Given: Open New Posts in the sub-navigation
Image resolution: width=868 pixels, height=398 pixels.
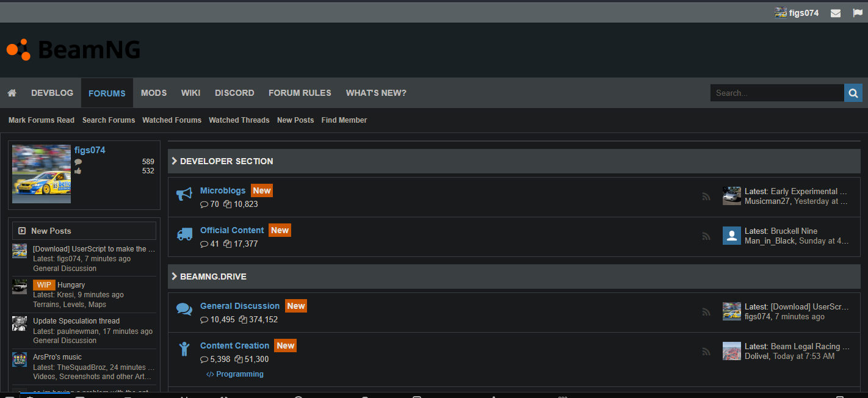Looking at the screenshot, I should coord(295,120).
